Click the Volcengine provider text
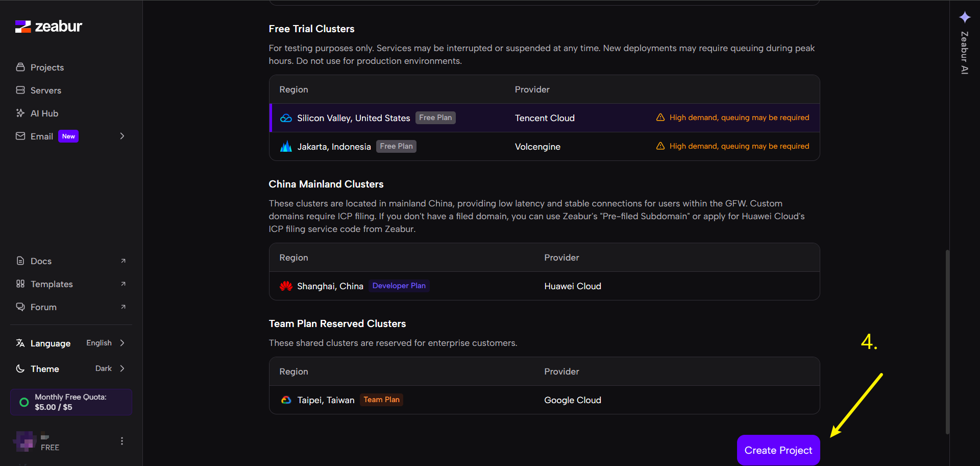Image resolution: width=980 pixels, height=466 pixels. point(537,147)
